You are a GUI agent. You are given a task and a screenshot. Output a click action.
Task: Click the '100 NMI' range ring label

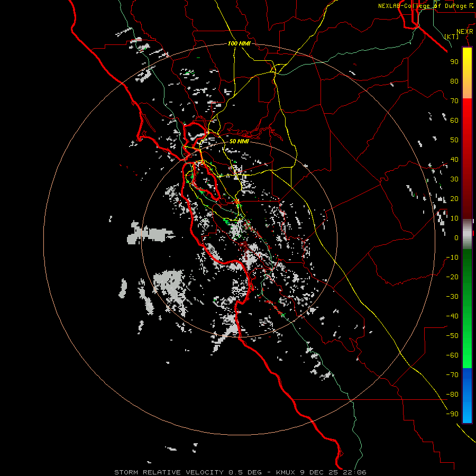tap(239, 43)
